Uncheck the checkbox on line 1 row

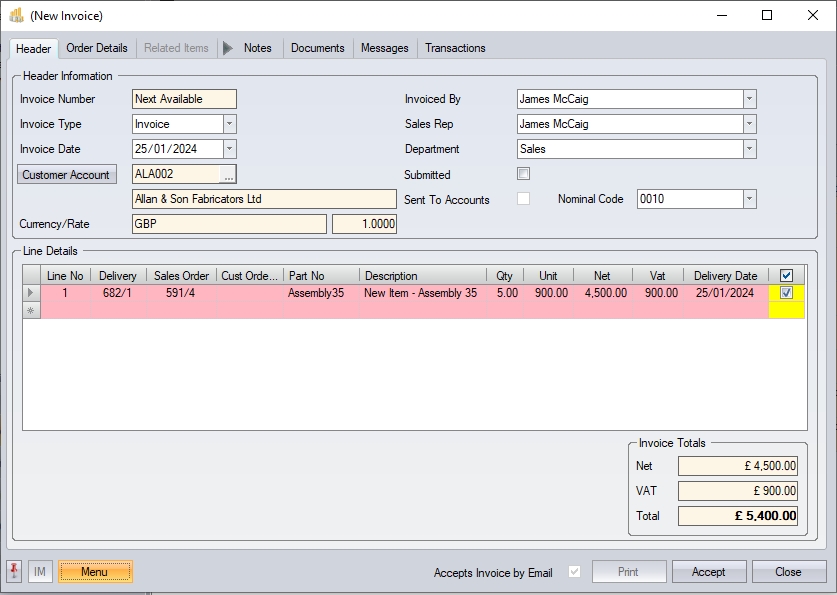786,293
